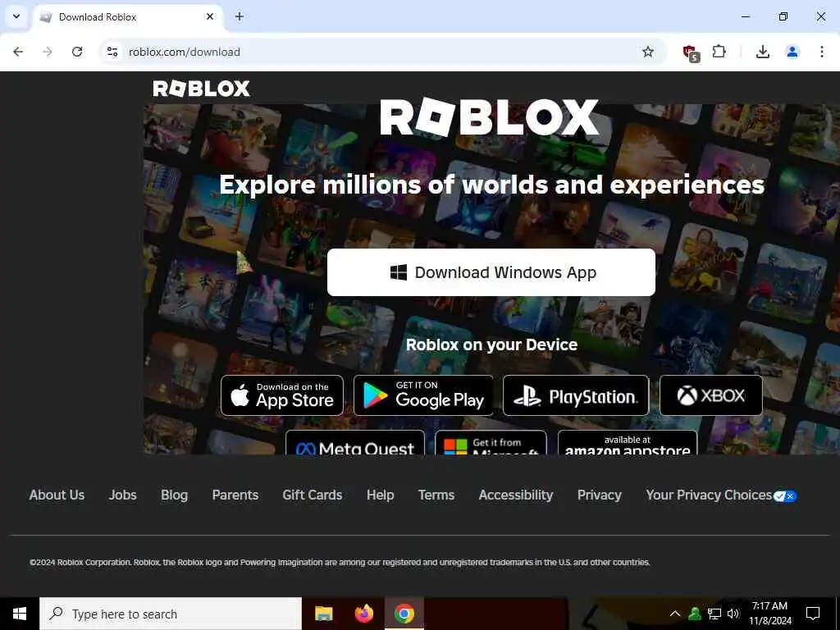Open the site information icon in the address bar

(112, 52)
